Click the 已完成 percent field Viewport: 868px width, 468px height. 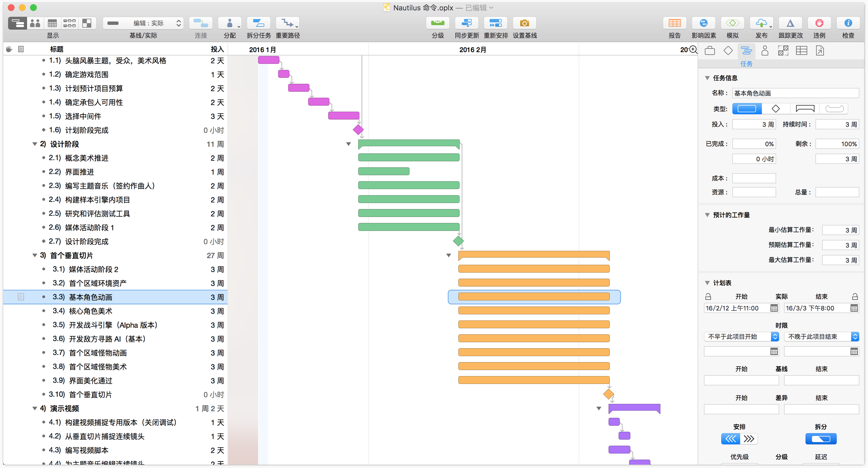click(x=754, y=144)
